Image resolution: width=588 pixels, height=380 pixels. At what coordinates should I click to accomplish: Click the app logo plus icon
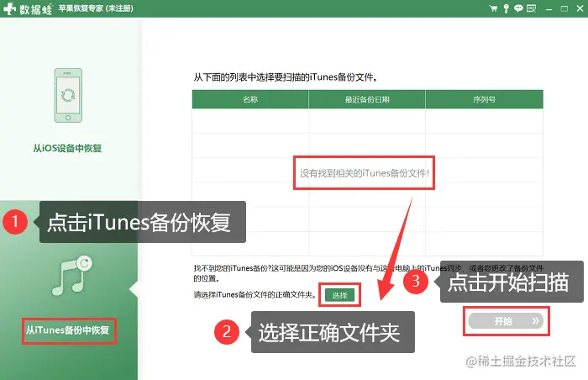point(9,8)
